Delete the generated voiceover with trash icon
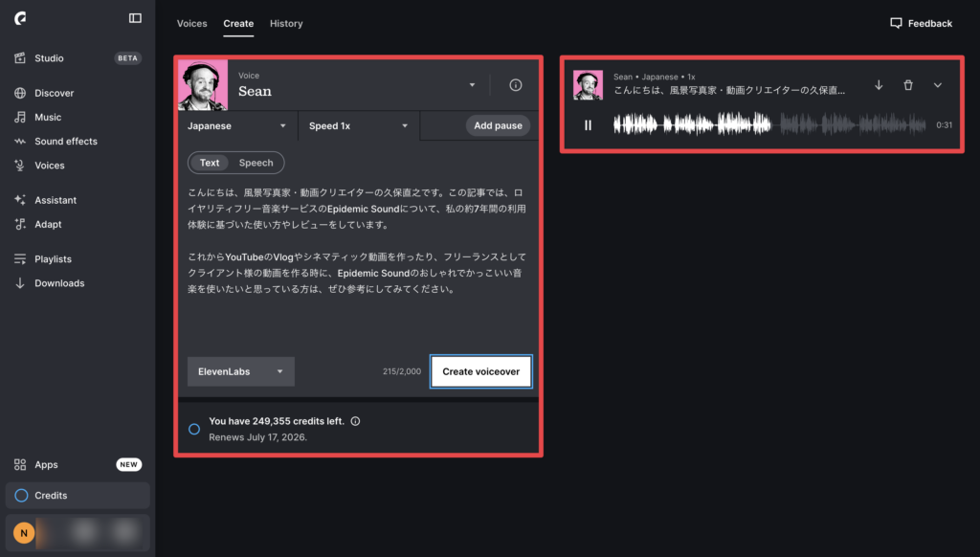This screenshot has width=980, height=557. click(x=908, y=85)
